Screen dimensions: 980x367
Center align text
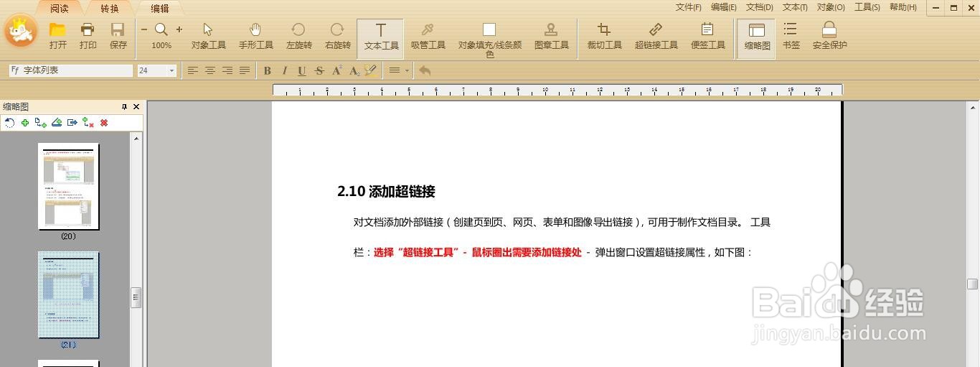[209, 70]
